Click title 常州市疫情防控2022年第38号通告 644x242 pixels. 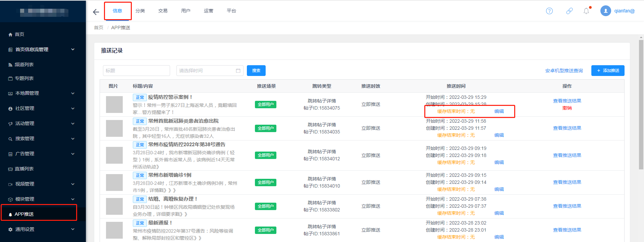point(187,145)
